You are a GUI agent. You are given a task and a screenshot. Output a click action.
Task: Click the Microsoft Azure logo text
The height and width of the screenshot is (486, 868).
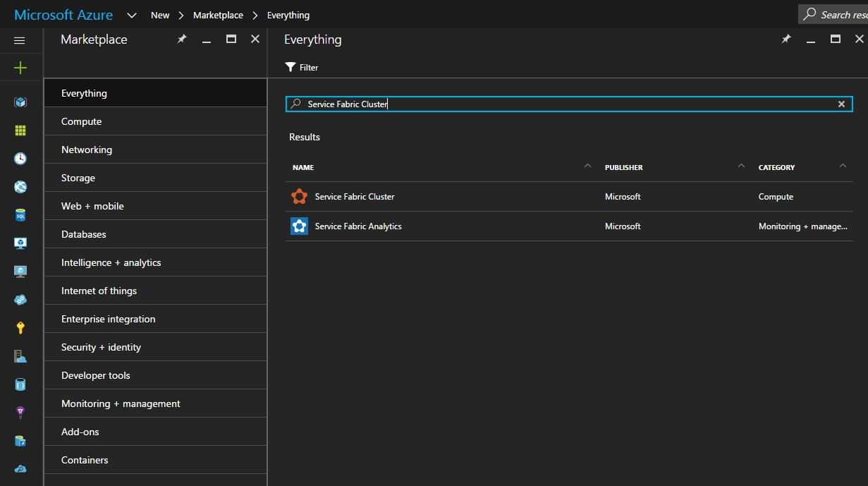63,15
